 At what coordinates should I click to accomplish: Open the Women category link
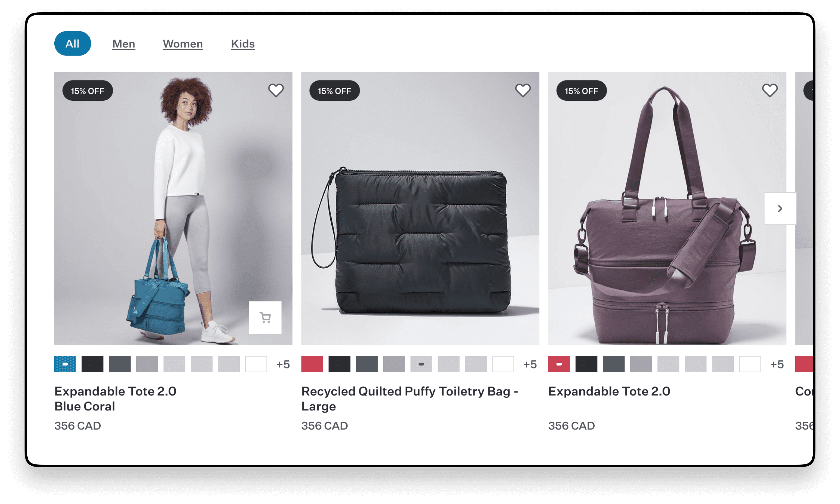pyautogui.click(x=183, y=44)
